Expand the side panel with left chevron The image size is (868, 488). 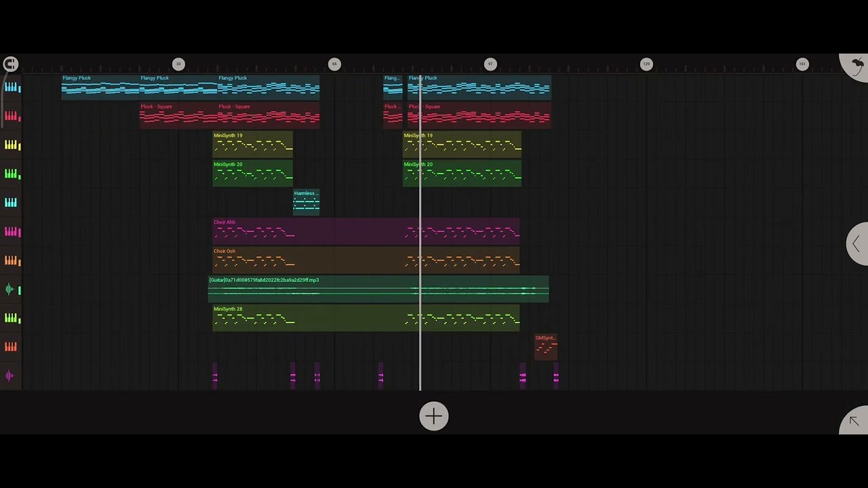click(x=857, y=244)
